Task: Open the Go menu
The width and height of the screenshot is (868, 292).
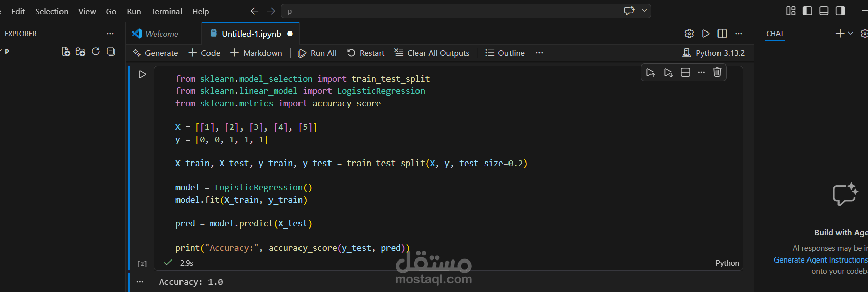Action: tap(111, 11)
